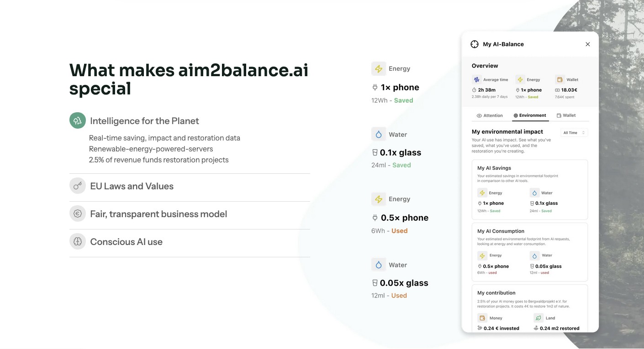This screenshot has width=644, height=349.
Task: Click Renewable-energy-powered-servers text line
Action: pos(151,149)
